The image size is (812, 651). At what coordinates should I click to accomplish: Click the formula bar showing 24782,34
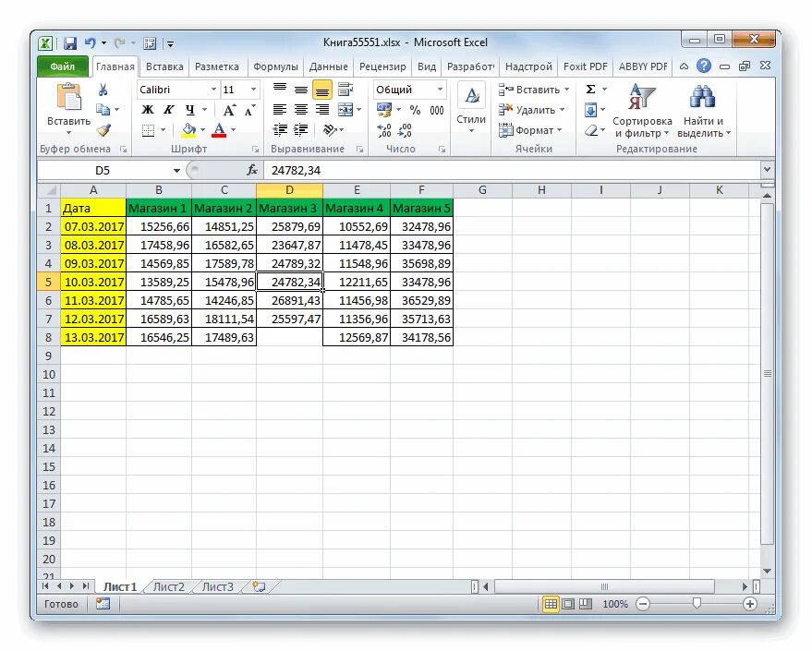513,170
